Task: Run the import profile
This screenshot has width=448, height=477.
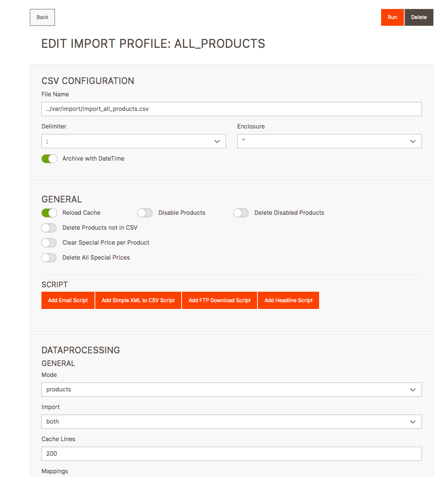Action: click(x=392, y=17)
